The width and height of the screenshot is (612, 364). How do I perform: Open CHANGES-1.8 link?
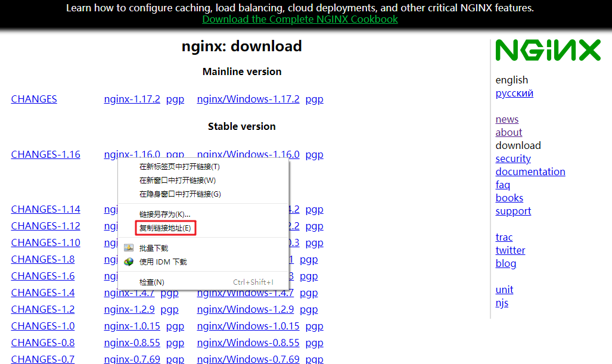coord(43,259)
